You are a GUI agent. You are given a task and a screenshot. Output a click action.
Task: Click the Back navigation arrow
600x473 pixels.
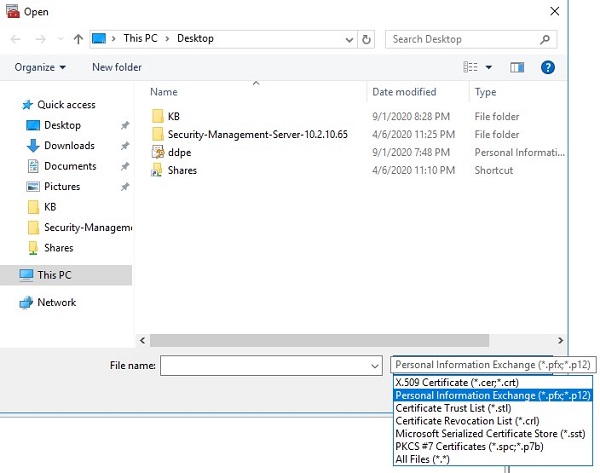(17, 39)
